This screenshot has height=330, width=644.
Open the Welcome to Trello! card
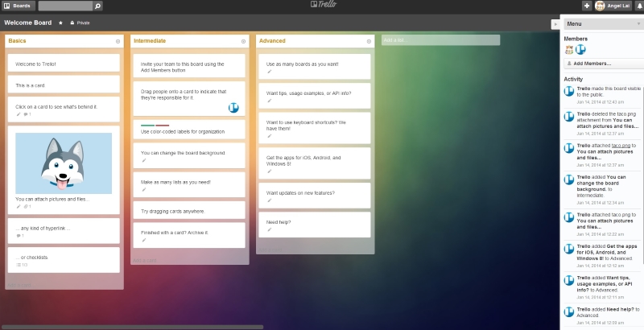64,64
